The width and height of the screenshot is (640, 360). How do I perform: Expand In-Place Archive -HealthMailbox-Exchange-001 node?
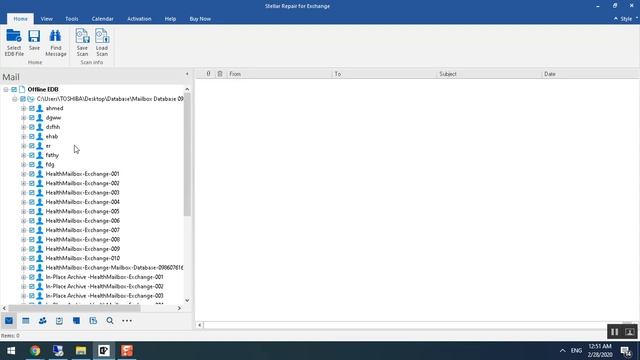click(x=24, y=277)
